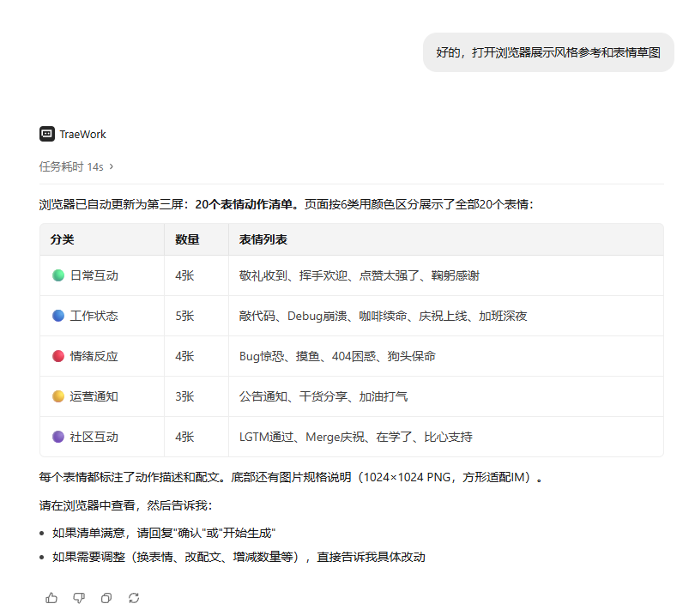
Task: Click the 数量 column header
Action: pyautogui.click(x=196, y=239)
